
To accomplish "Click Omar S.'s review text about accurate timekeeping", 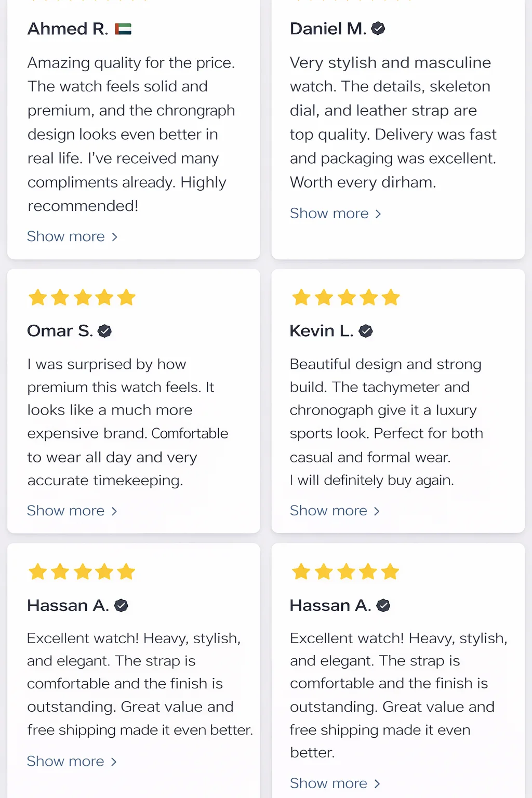I will point(105,481).
